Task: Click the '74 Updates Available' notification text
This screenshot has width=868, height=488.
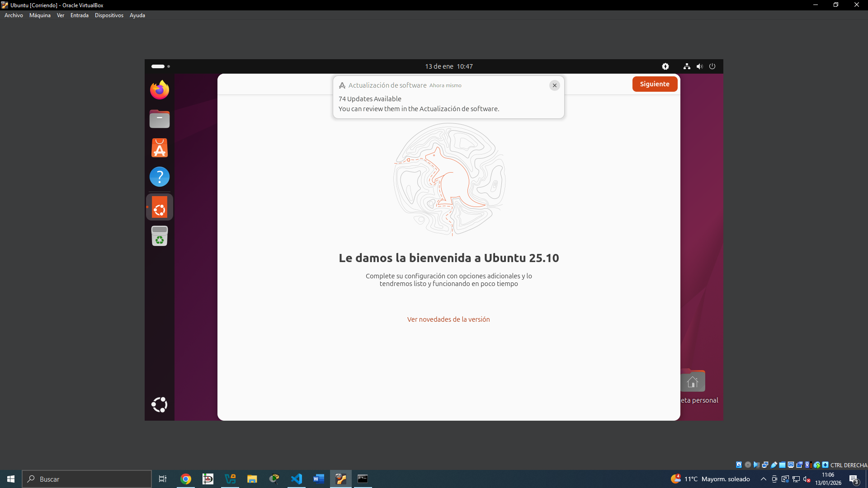Action: point(370,99)
